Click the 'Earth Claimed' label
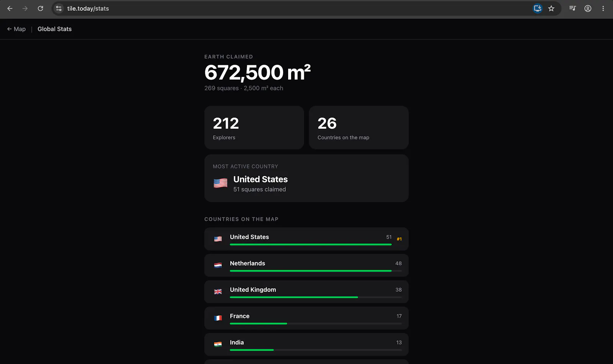Image resolution: width=613 pixels, height=364 pixels. (228, 57)
